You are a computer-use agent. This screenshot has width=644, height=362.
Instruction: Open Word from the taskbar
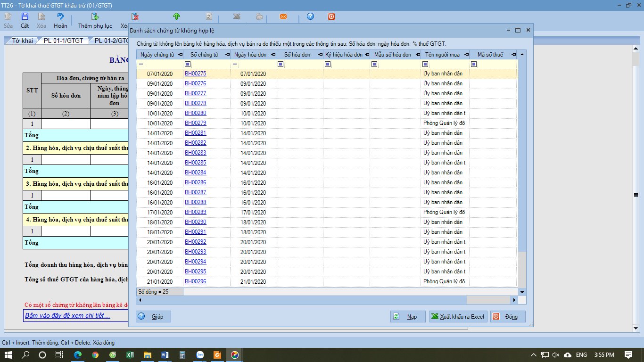tap(165, 355)
